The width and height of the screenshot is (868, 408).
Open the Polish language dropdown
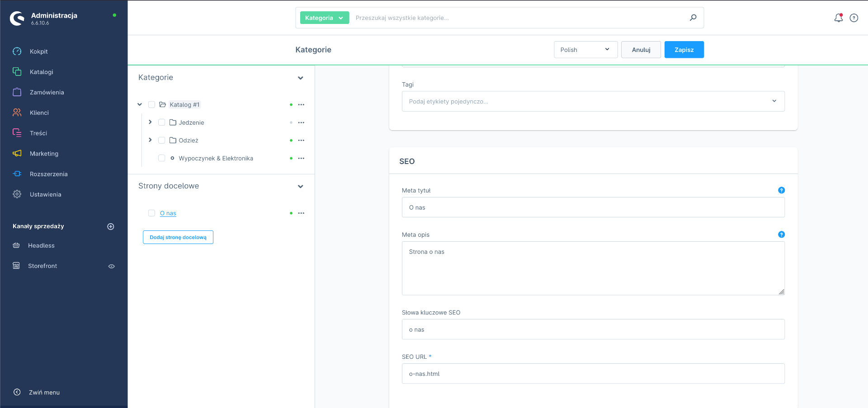click(x=585, y=50)
